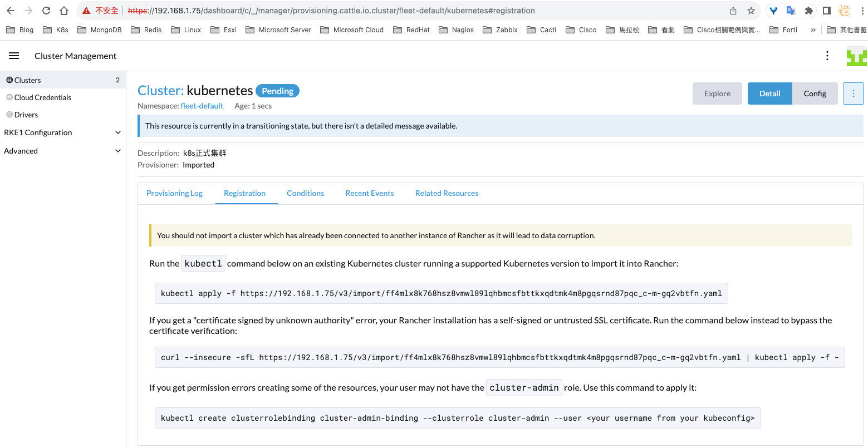The width and height of the screenshot is (868, 448).
Task: Open the Redis bookmarks folder
Action: pyautogui.click(x=146, y=30)
